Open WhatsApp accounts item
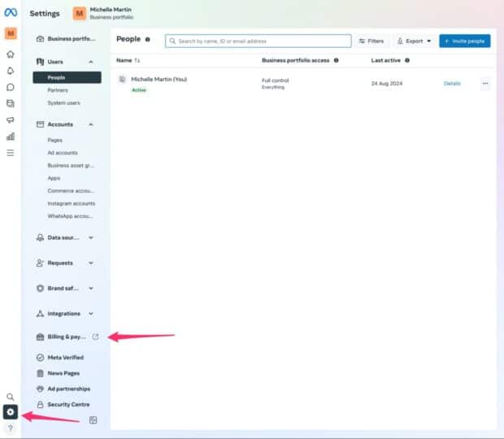504x439 pixels. click(70, 216)
